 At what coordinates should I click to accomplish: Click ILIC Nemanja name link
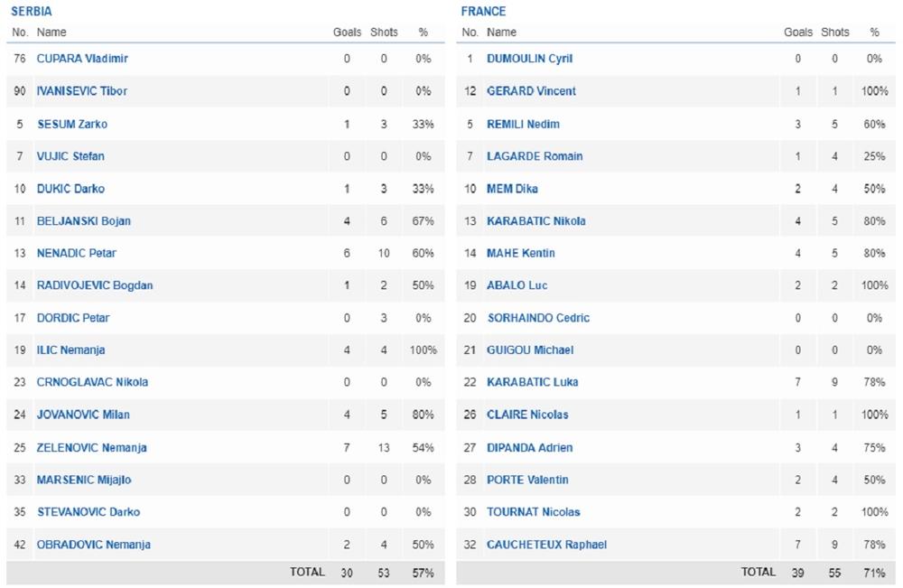pyautogui.click(x=70, y=350)
